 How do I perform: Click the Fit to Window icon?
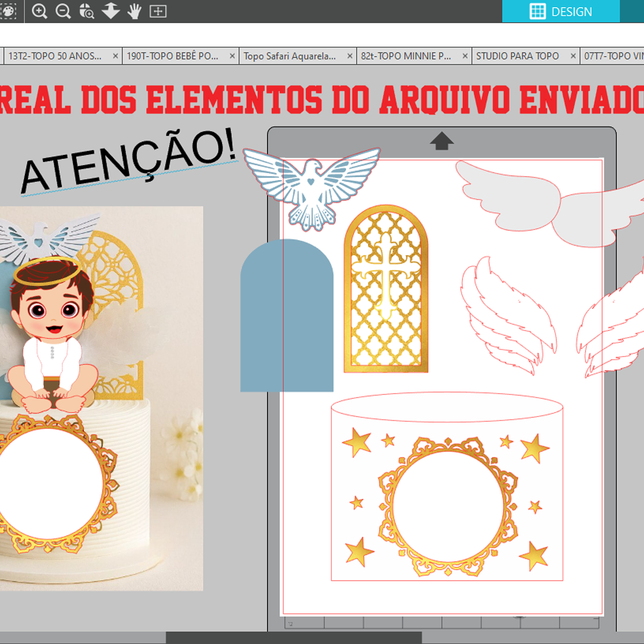(x=158, y=11)
